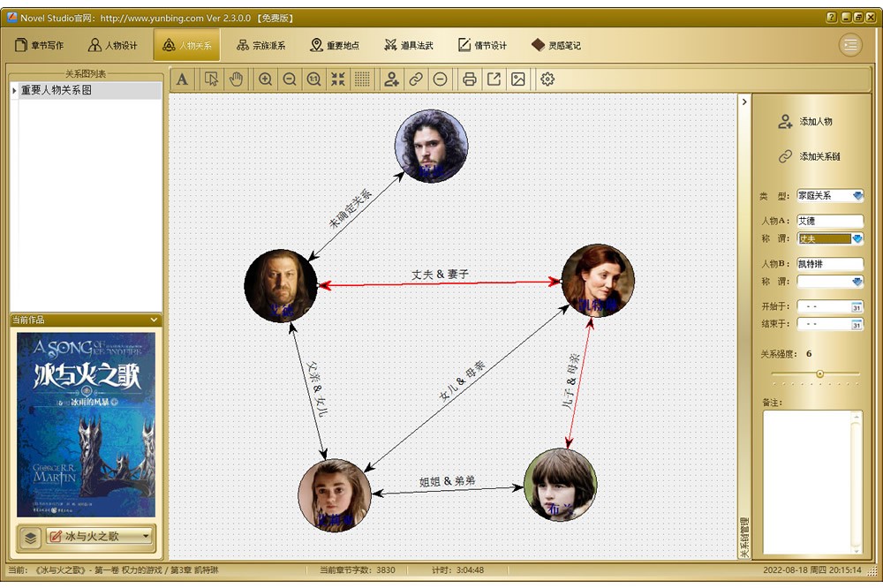
Task: Click the 父亲 & 女儿 relation label
Action: (316, 388)
